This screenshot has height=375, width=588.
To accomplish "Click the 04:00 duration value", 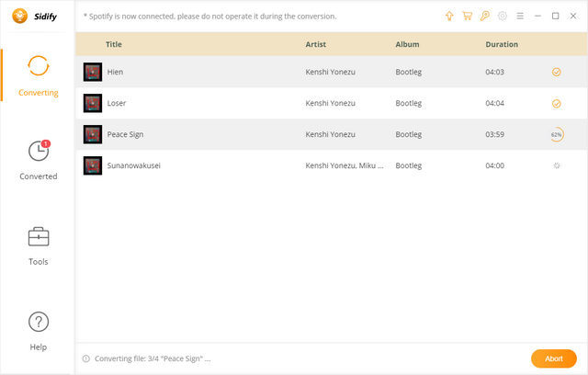I will click(494, 165).
